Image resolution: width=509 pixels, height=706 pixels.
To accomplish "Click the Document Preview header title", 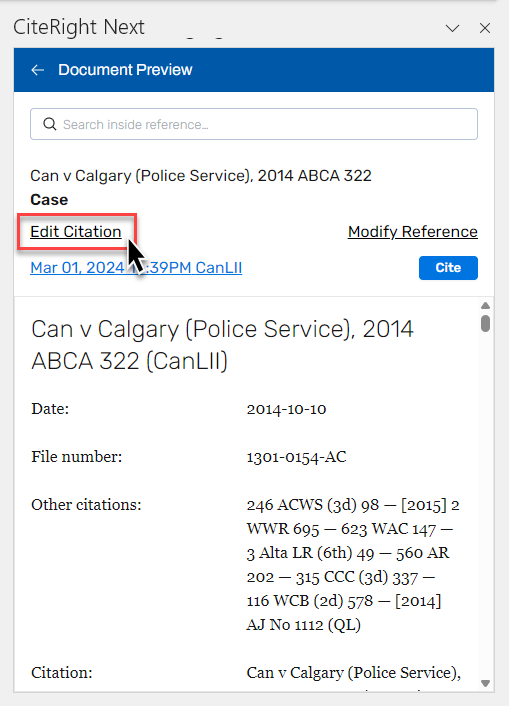I will click(x=125, y=70).
